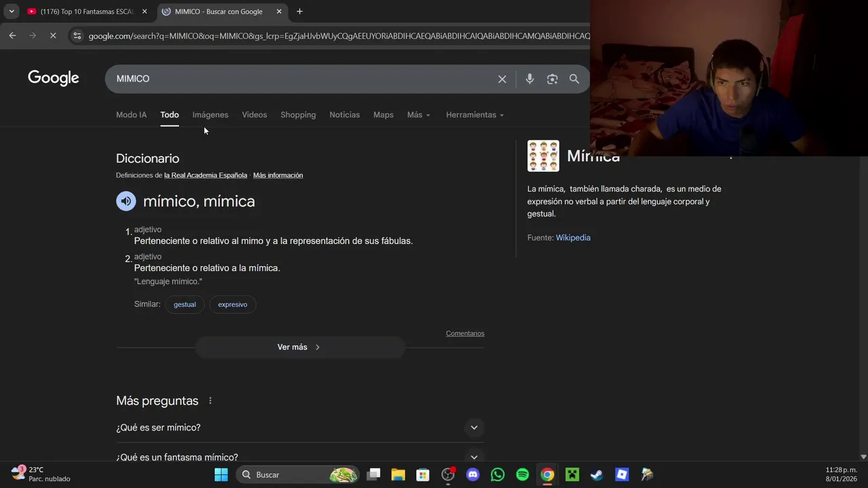Open Steam from the taskbar
Viewport: 868px width, 488px height.
coord(597,474)
